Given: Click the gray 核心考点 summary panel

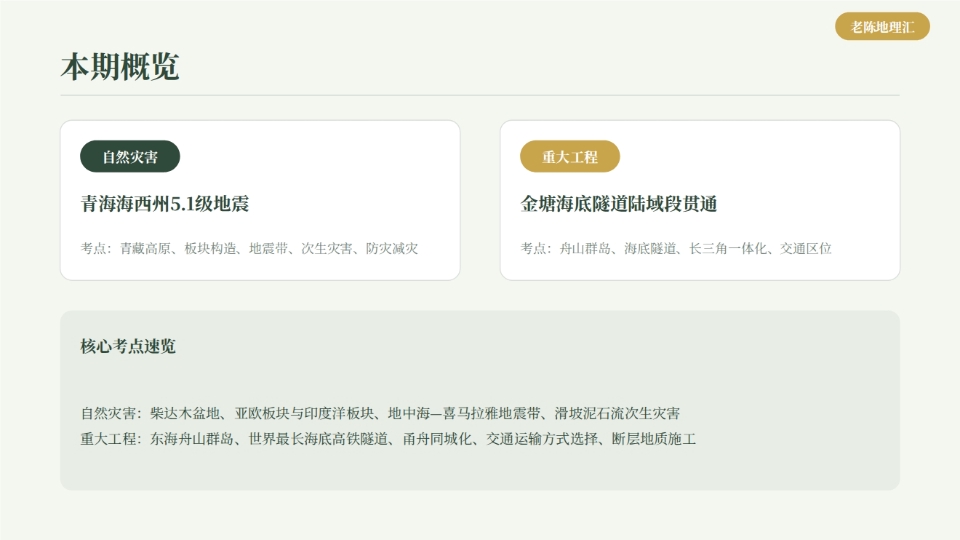Looking at the screenshot, I should pyautogui.click(x=480, y=400).
